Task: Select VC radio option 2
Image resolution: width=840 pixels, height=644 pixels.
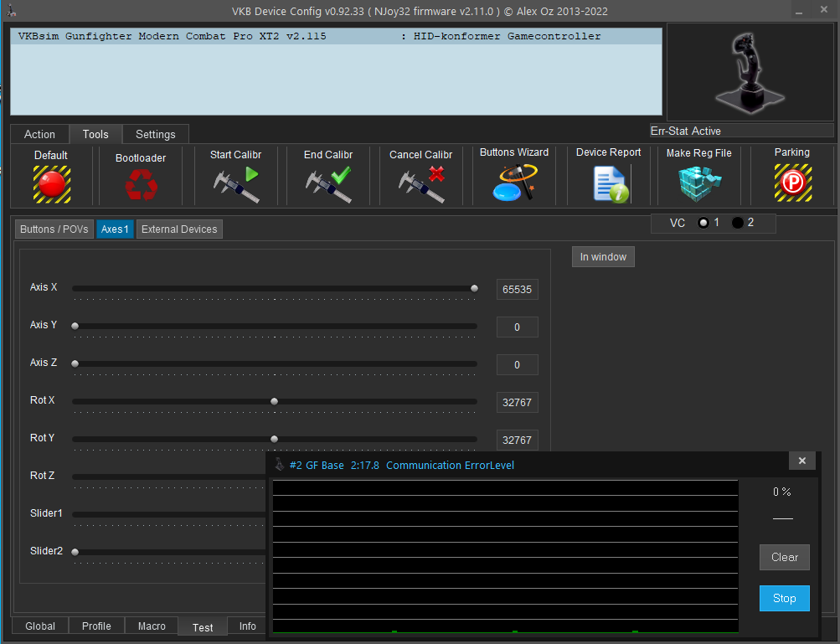Action: click(x=738, y=223)
